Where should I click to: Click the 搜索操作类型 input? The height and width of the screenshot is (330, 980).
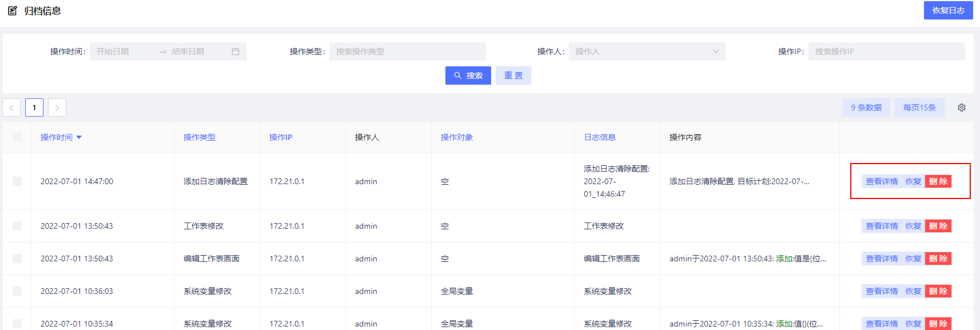408,51
